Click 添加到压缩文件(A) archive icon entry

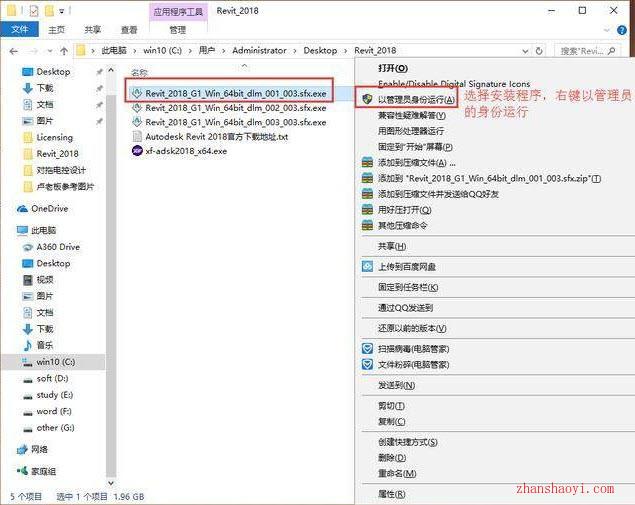(409, 163)
